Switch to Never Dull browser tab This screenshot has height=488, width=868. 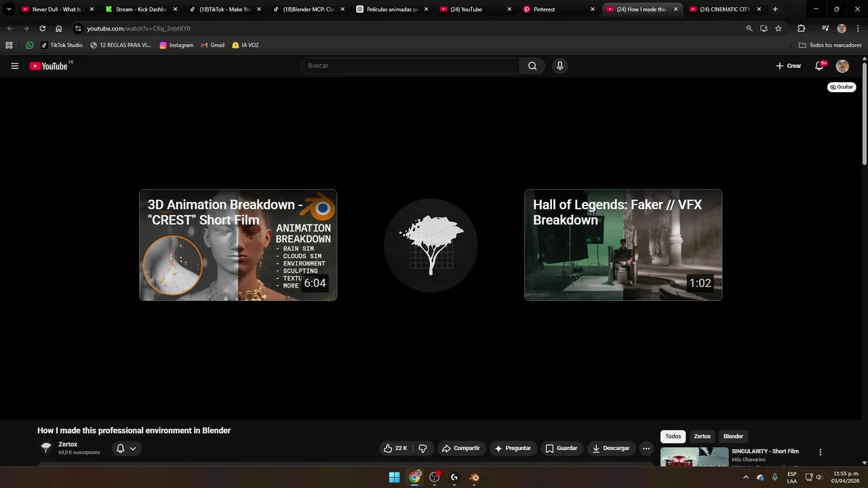coord(57,9)
